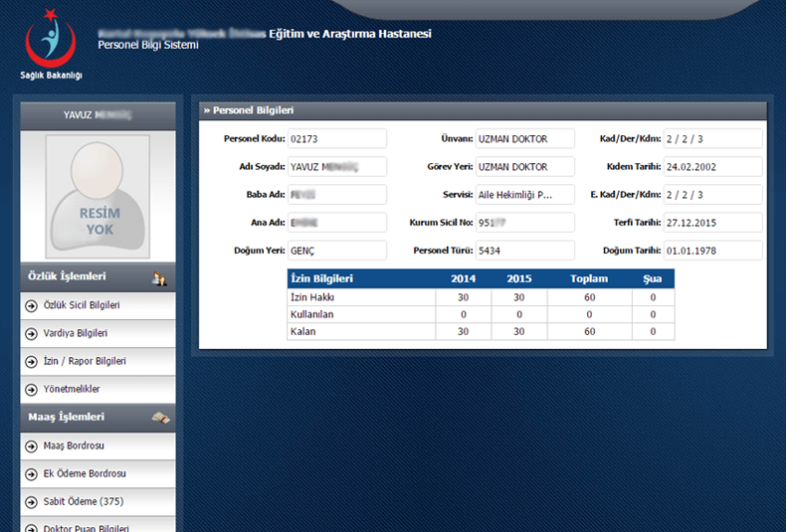Click the people icon in Özlük İşlemleri header
Viewport: 786px width, 532px height.
click(x=158, y=277)
